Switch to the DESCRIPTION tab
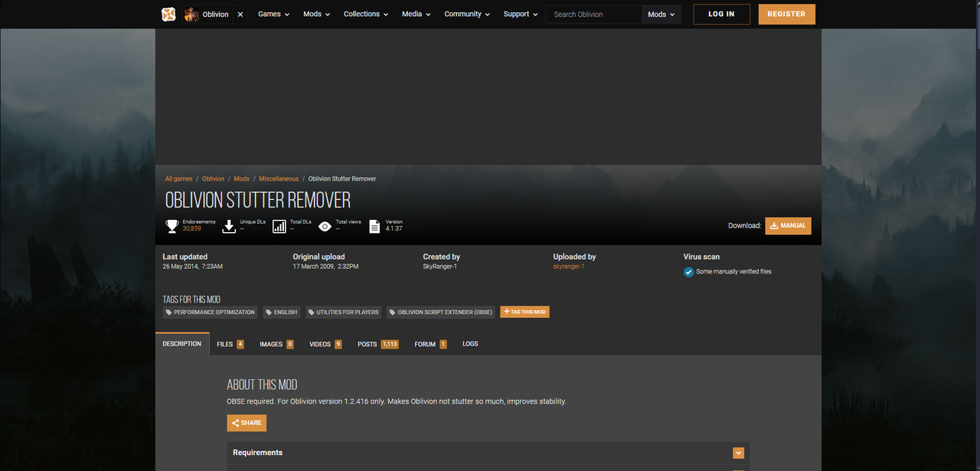The image size is (980, 471). point(182,344)
